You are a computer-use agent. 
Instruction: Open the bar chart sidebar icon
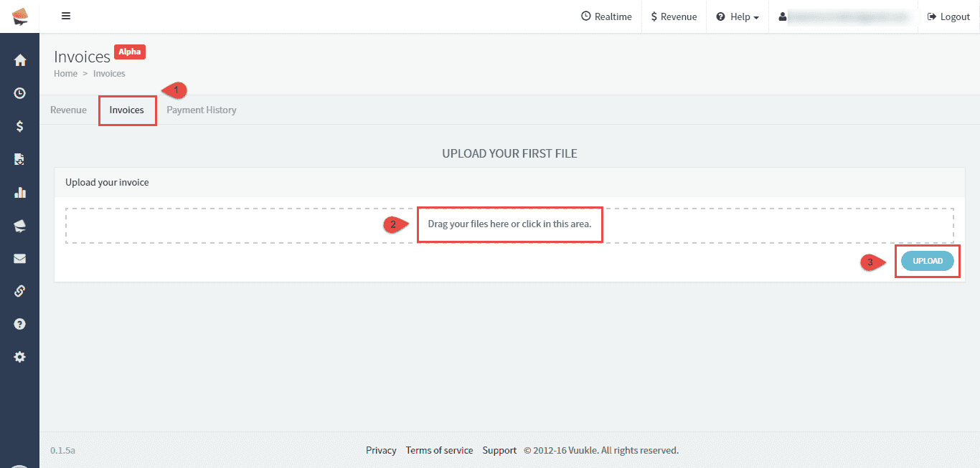(20, 192)
